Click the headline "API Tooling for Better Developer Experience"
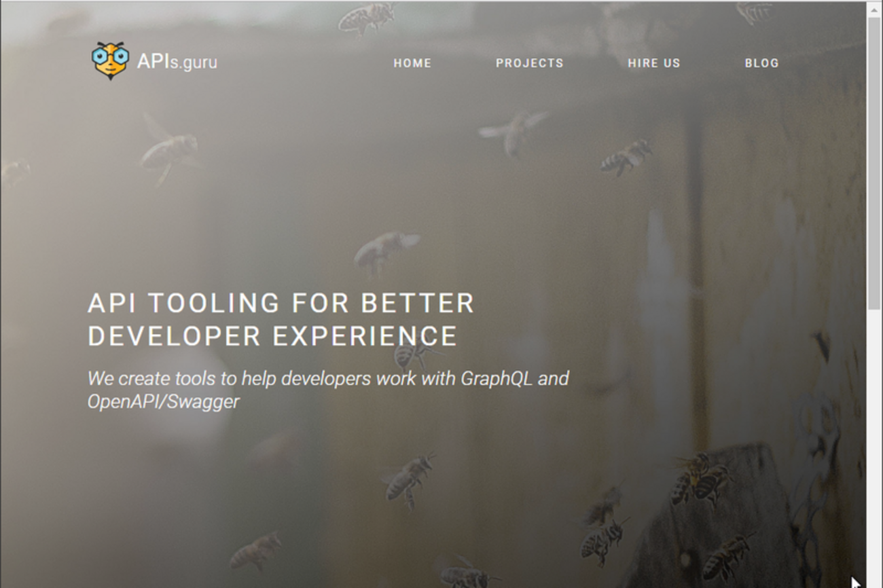Viewport: 883px width, 588px height. pos(281,320)
